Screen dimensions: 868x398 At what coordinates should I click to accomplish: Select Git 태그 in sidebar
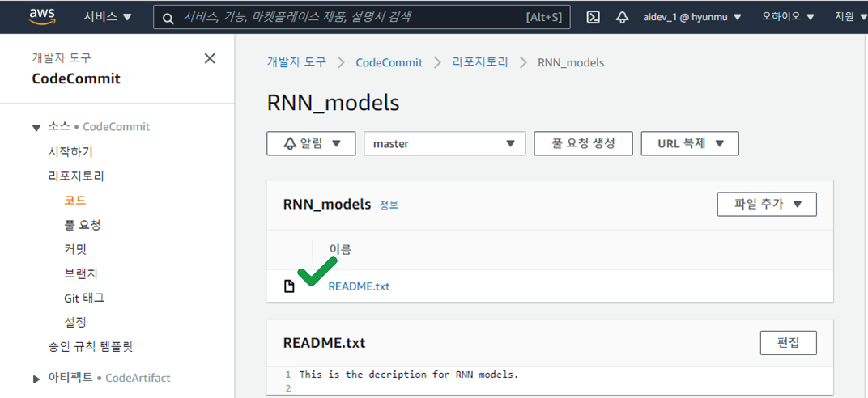84,298
